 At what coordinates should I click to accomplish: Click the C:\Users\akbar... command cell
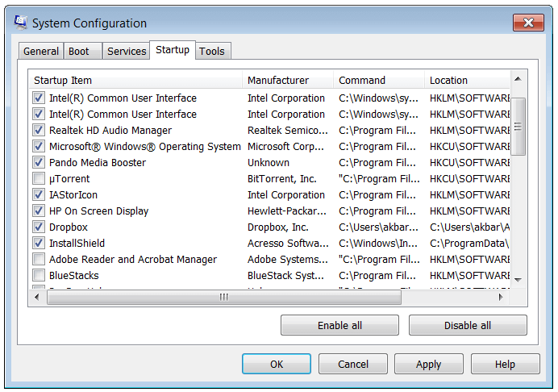pos(379,227)
